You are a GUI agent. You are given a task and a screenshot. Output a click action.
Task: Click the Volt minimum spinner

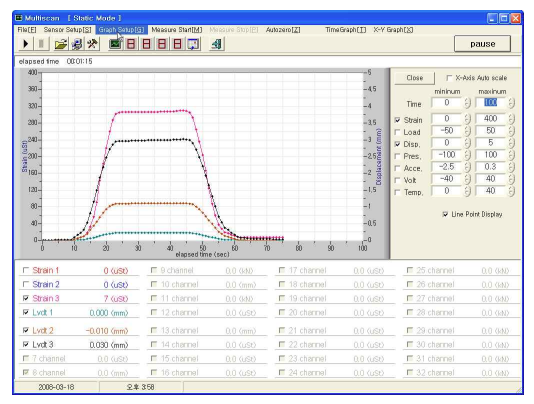(467, 179)
